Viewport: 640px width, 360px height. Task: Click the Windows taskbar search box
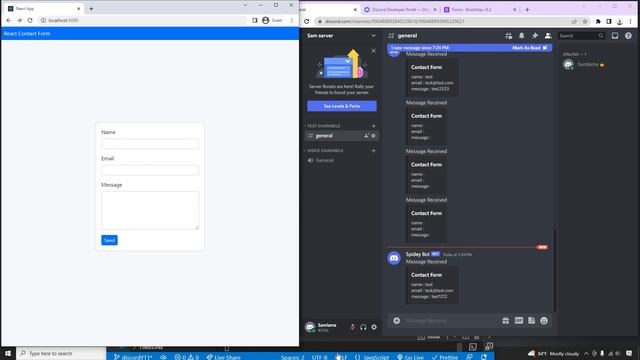[x=61, y=353]
